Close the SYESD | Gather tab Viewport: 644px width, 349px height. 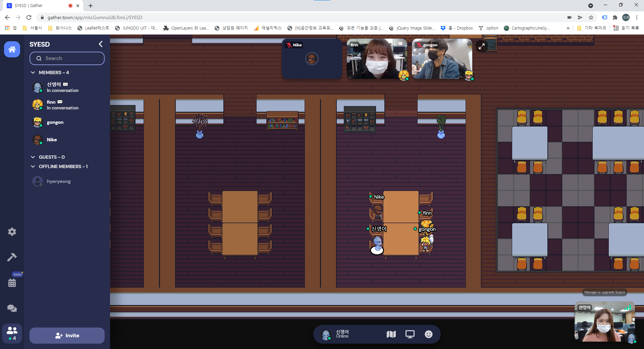pyautogui.click(x=78, y=6)
